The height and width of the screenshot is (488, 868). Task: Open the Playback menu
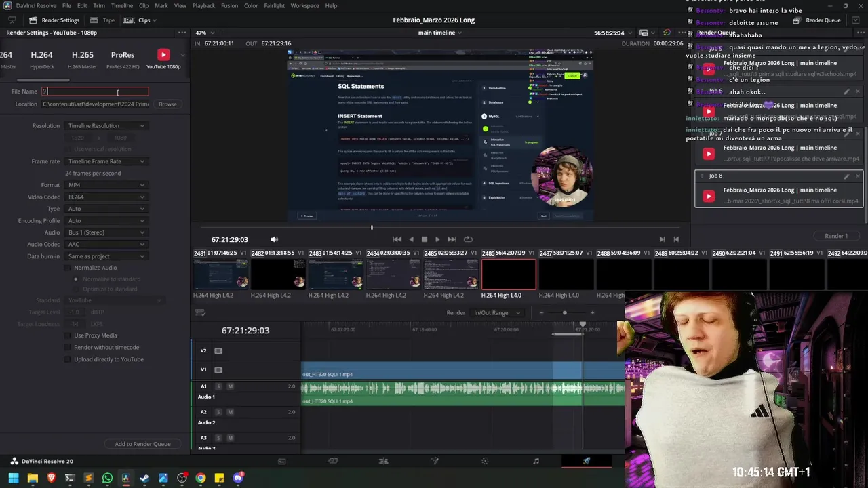click(x=203, y=5)
